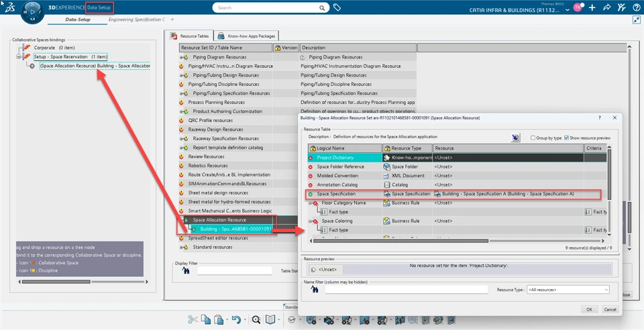This screenshot has height=330, width=644.
Task: Click the Name filter input field
Action: (407, 289)
